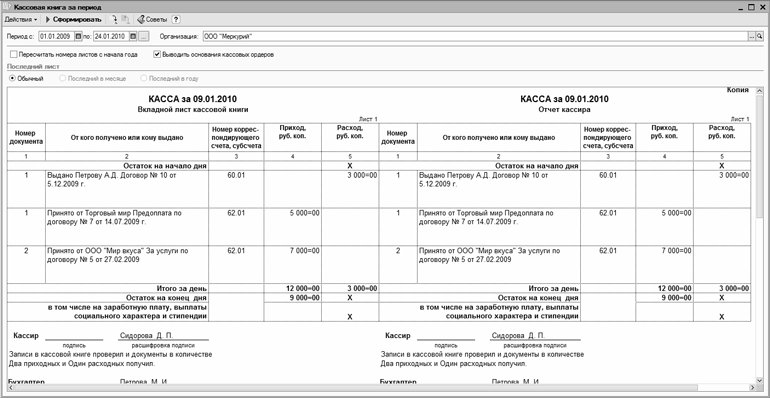
Task: Open organization selection ellipsis button
Action: coord(751,36)
